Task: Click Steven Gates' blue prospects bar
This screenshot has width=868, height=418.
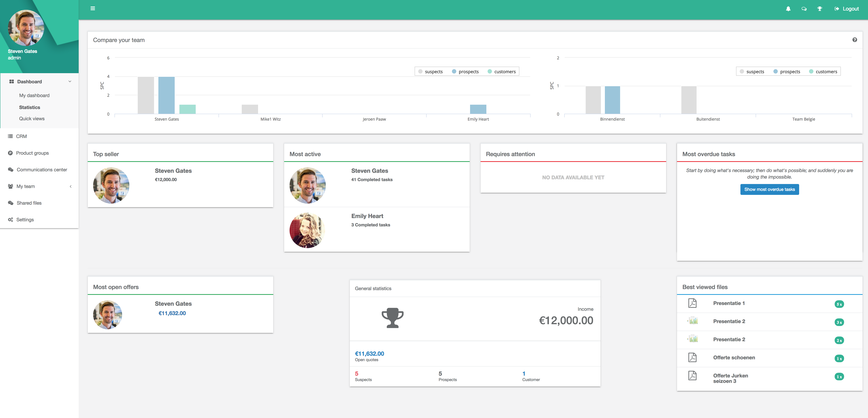Action: (x=167, y=95)
